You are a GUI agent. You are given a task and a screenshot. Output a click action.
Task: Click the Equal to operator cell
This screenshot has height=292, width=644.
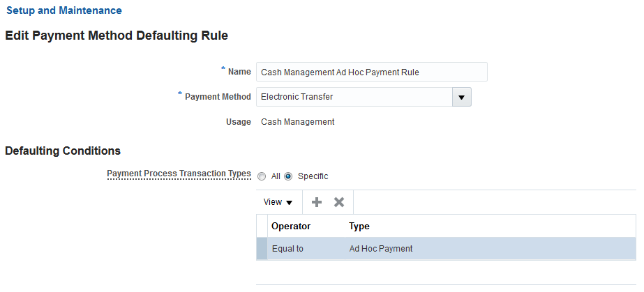pyautogui.click(x=287, y=249)
